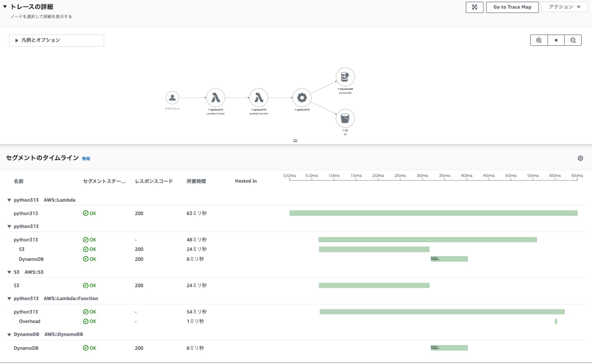This screenshot has width=592, height=364.
Task: Click the 48ミリ秒 duration value
Action: 197,240
